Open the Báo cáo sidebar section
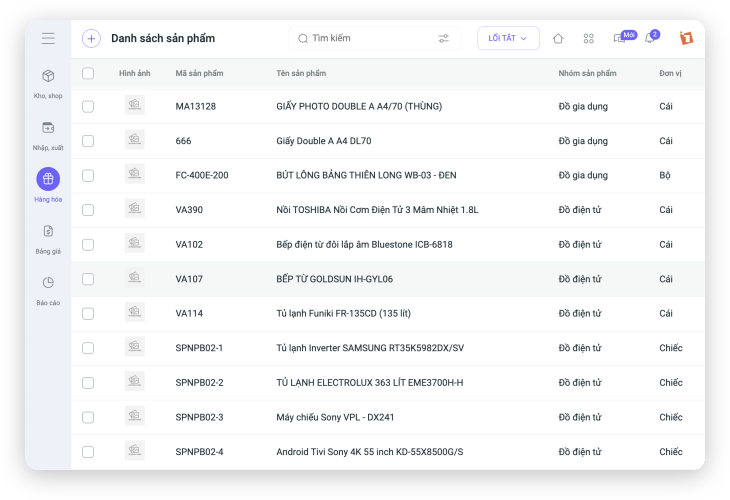 (48, 288)
